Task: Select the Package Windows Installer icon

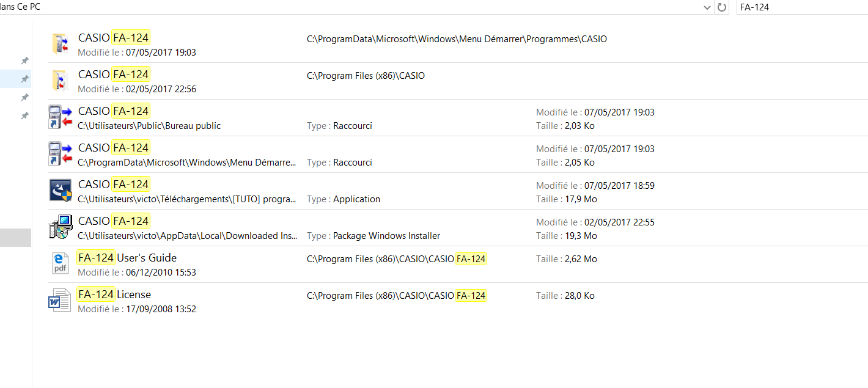Action: [61, 227]
